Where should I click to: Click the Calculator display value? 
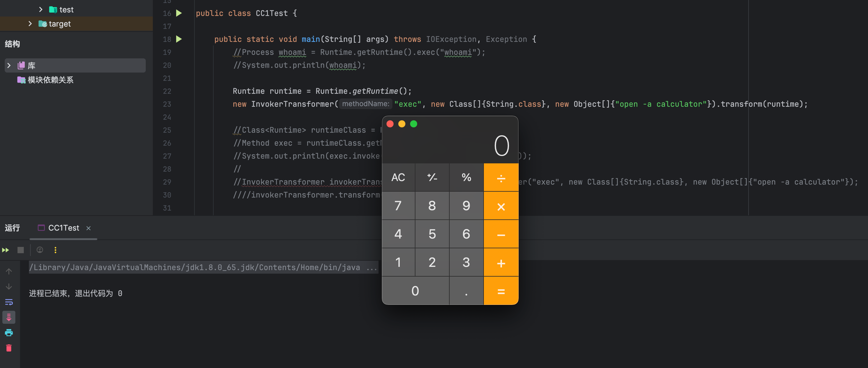(x=501, y=146)
